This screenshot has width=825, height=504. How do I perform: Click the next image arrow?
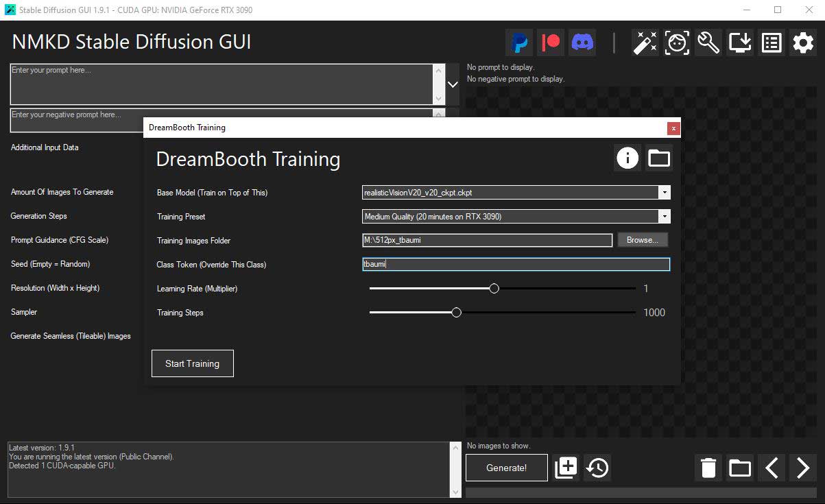(x=802, y=468)
